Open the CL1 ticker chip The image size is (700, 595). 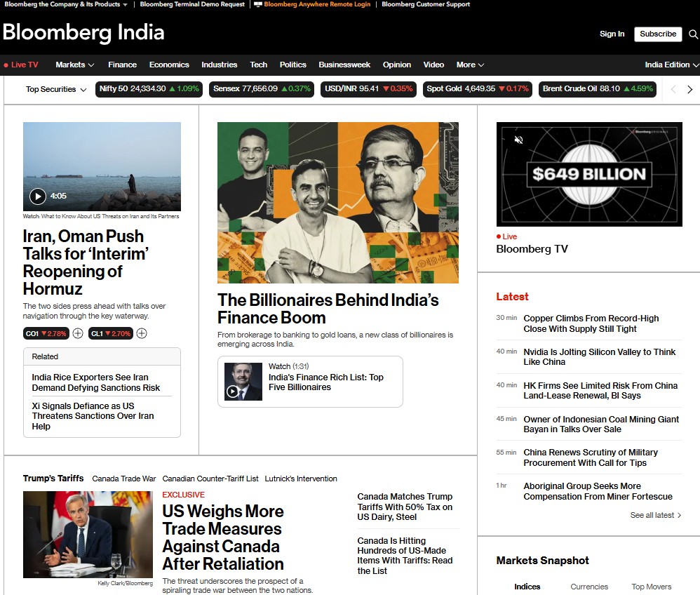[x=110, y=334]
